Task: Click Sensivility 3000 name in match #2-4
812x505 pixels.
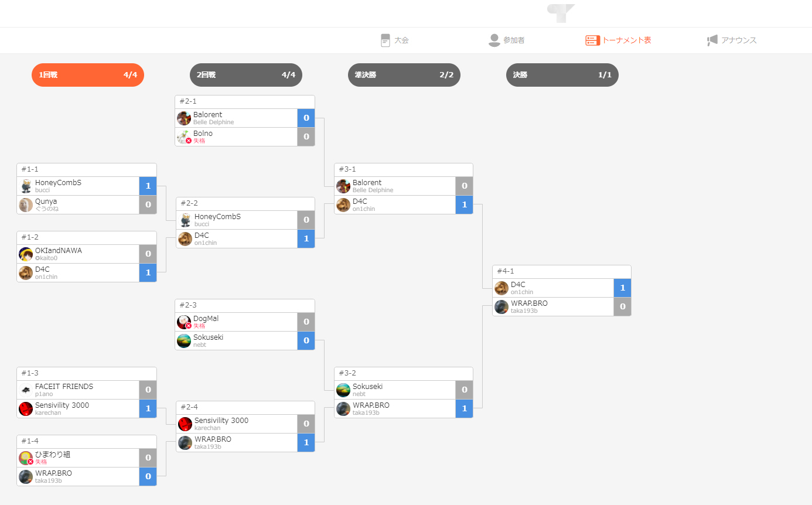Action: [221, 421]
